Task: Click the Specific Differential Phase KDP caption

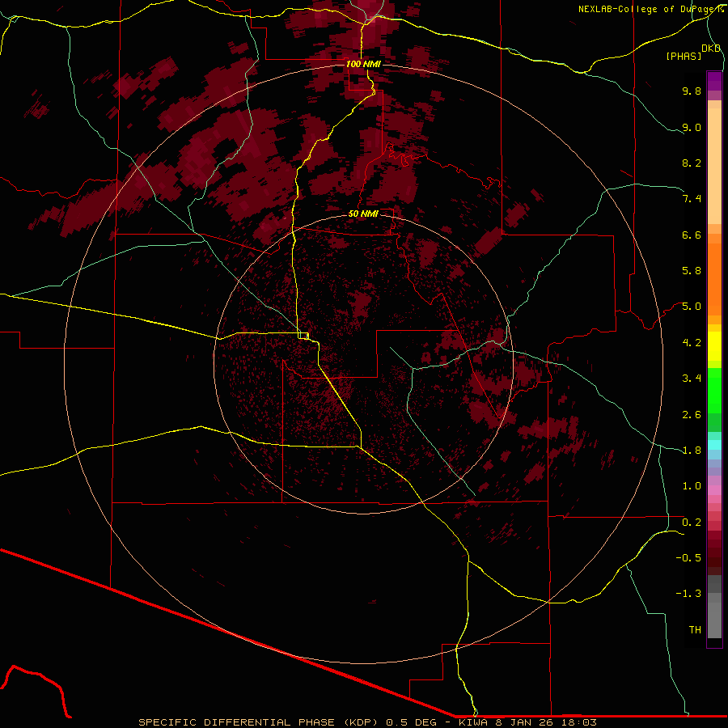Action: (x=367, y=722)
